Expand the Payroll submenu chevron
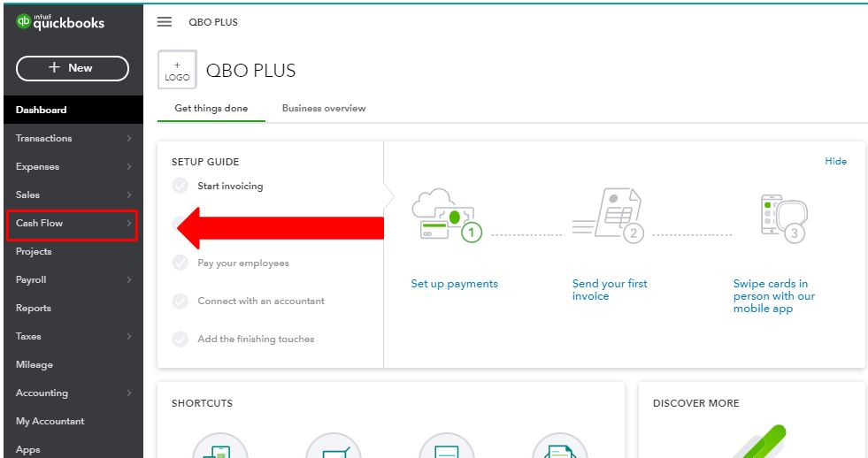 point(129,280)
